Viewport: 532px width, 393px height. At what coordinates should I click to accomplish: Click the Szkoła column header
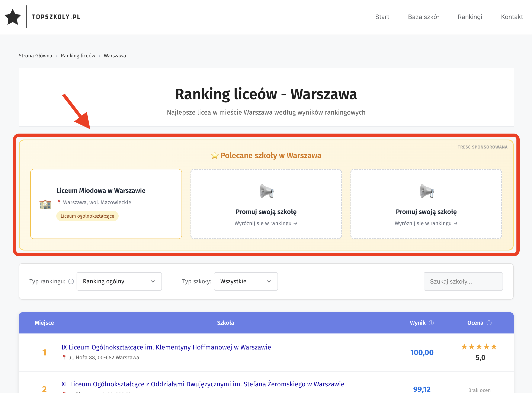(x=225, y=323)
